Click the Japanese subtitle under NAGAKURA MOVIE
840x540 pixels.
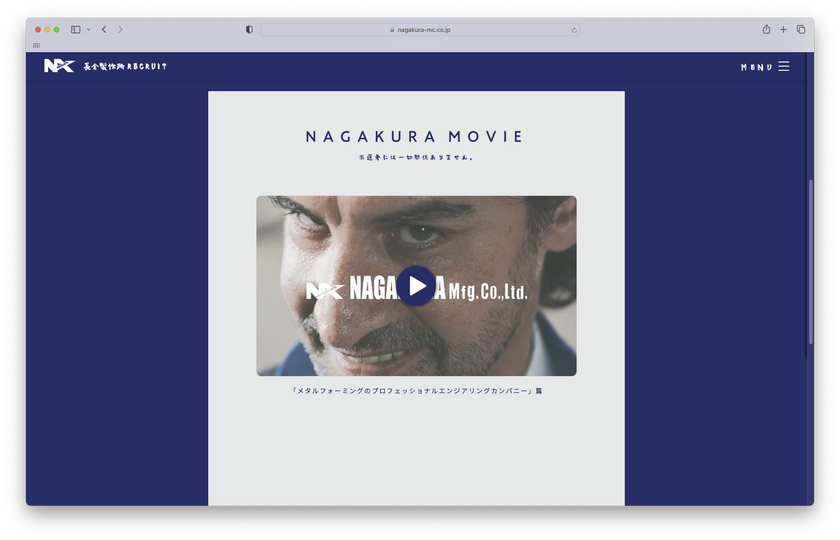point(416,158)
